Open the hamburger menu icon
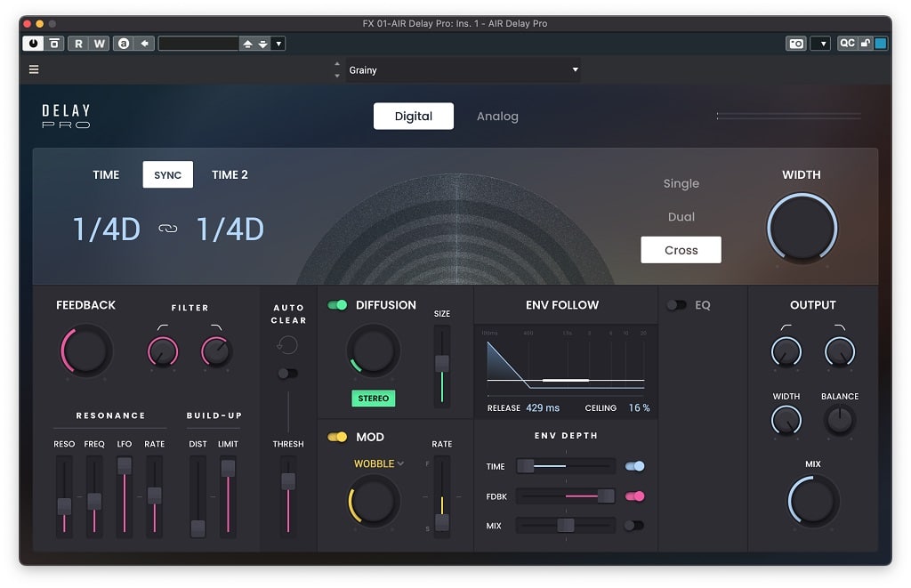 [34, 69]
